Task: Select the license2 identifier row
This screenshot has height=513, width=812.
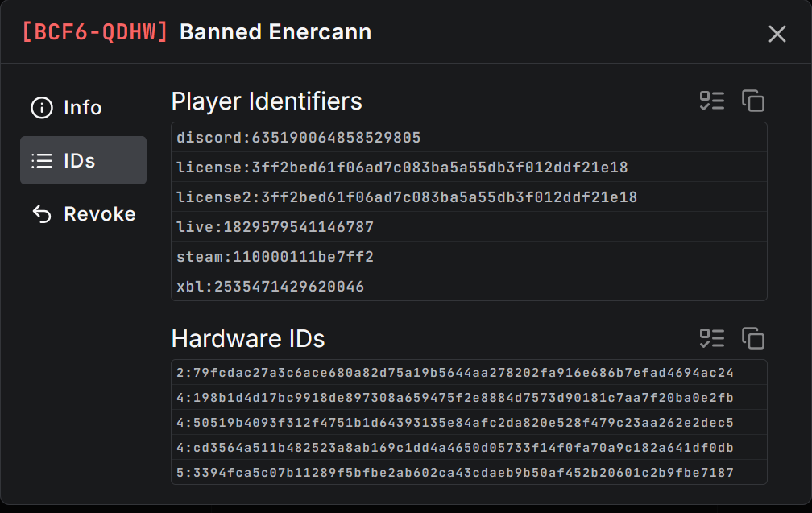Action: [469, 197]
